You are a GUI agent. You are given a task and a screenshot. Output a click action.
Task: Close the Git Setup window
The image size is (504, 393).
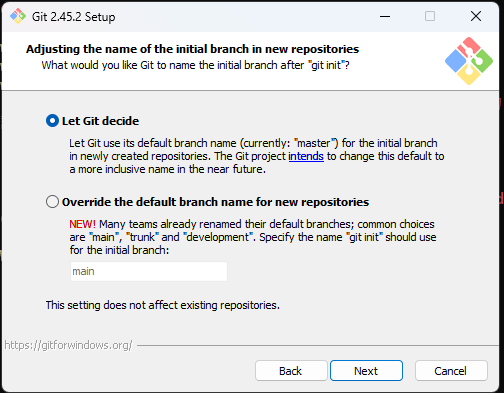click(x=476, y=16)
